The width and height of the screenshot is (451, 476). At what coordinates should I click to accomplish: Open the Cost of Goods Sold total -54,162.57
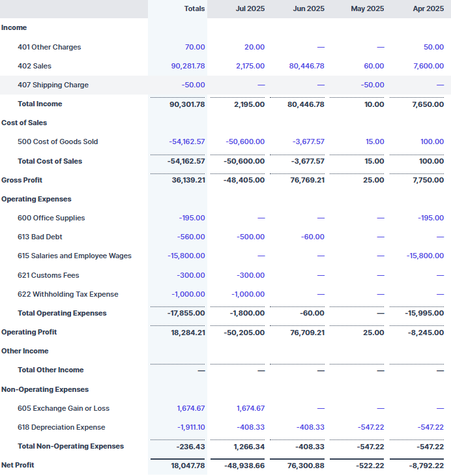point(186,141)
